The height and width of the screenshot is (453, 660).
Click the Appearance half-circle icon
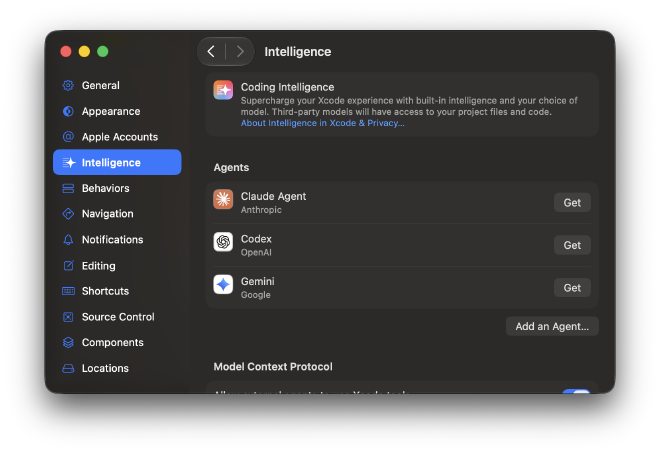(68, 111)
